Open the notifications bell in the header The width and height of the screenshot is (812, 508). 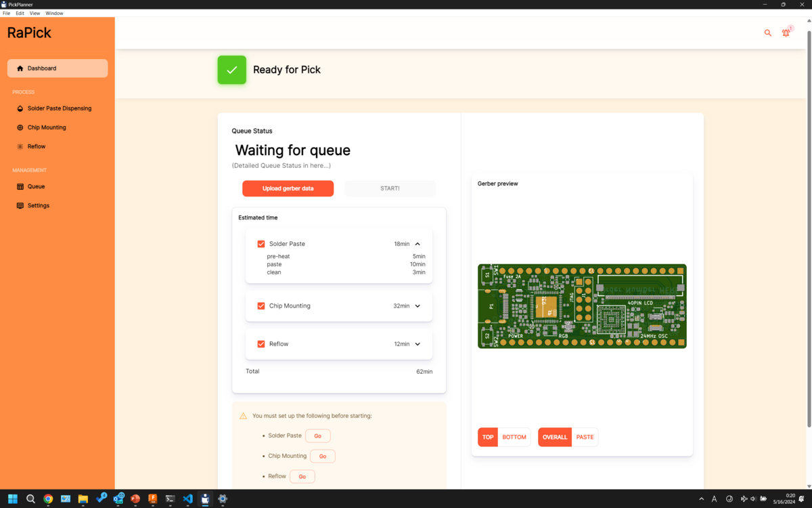tap(786, 33)
